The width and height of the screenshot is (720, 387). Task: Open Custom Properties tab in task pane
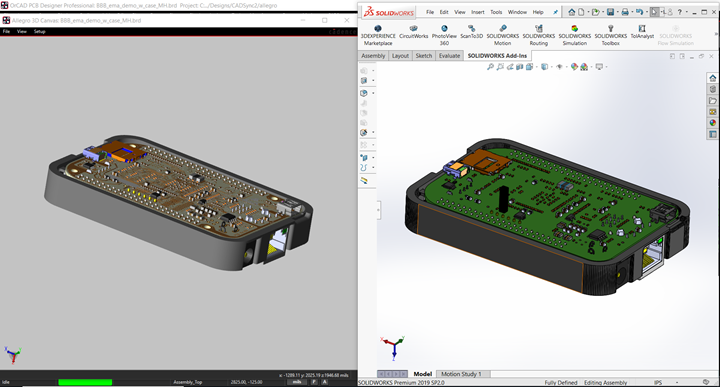(713, 135)
